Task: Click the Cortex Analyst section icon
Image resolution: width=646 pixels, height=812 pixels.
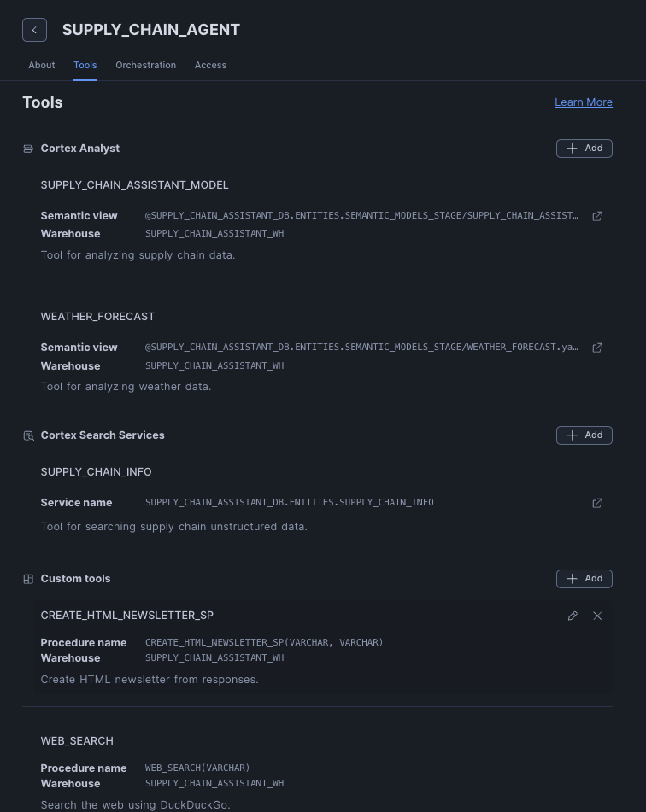Action: [x=28, y=149]
